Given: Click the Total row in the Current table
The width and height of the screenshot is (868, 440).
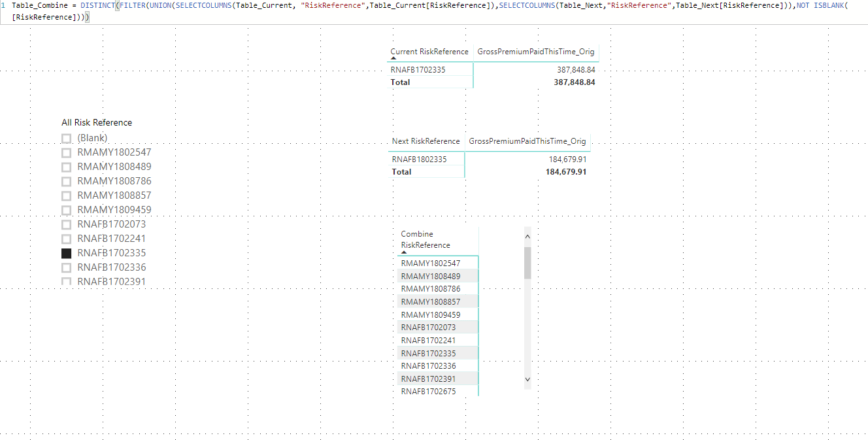Looking at the screenshot, I should point(493,82).
